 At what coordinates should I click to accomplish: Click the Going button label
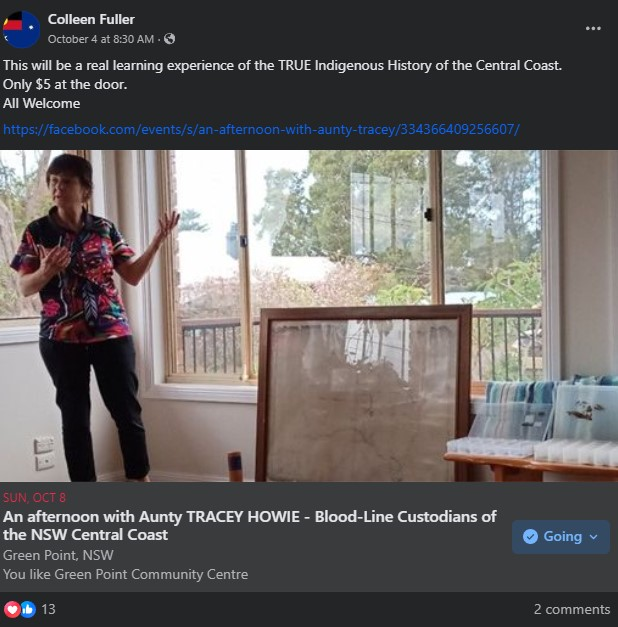tap(562, 537)
